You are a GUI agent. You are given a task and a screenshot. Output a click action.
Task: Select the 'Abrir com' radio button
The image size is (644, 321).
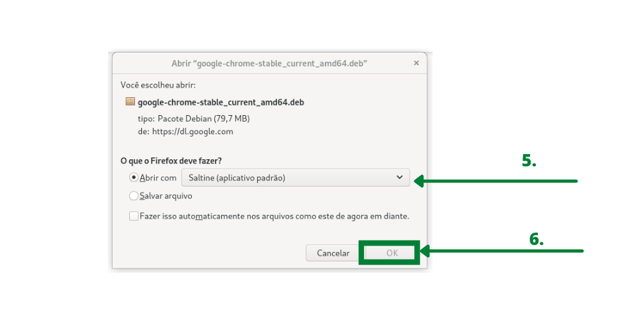point(134,178)
